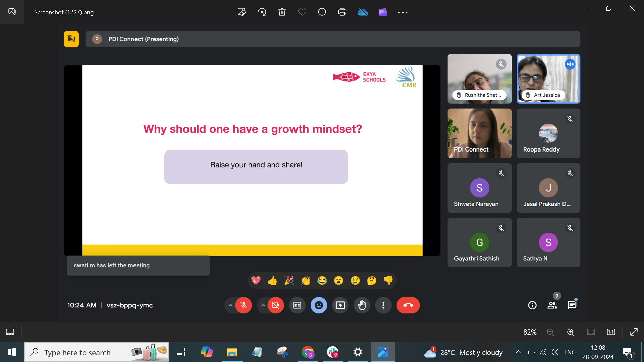Expand video settings chevron beside camera

(x=263, y=305)
